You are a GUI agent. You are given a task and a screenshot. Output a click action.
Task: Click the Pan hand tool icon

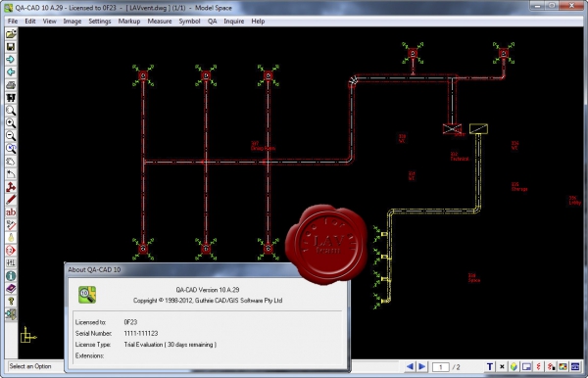pos(11,162)
